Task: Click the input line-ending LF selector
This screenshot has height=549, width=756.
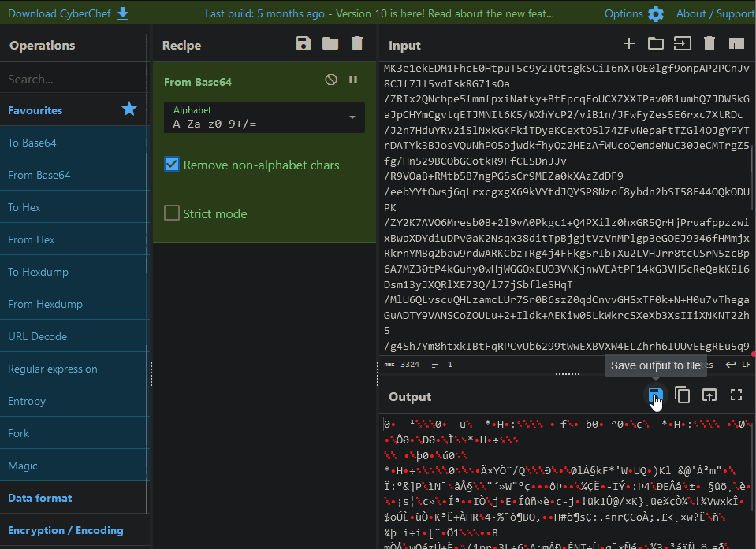Action: [x=739, y=365]
